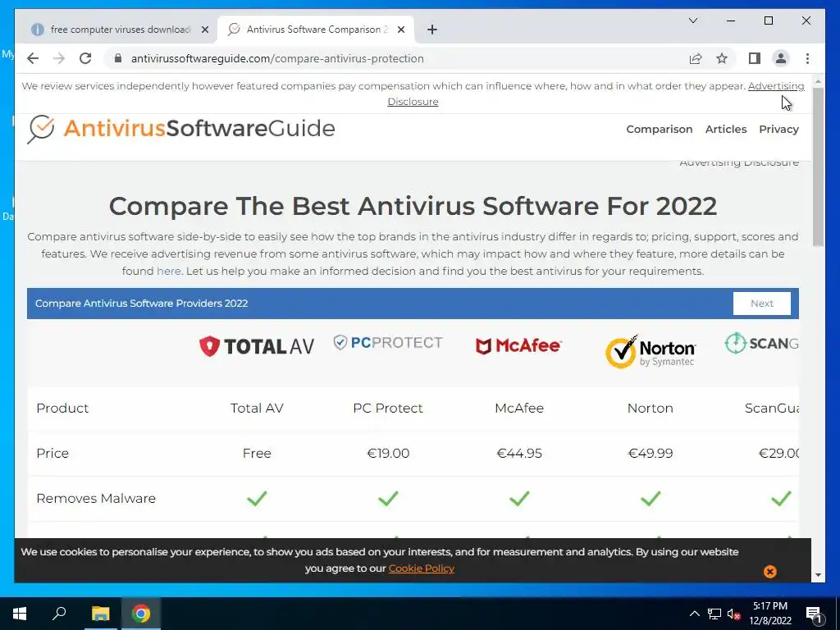Click the page vertical scrollbar thumb
Screen dimensions: 840x630
(x=818, y=167)
